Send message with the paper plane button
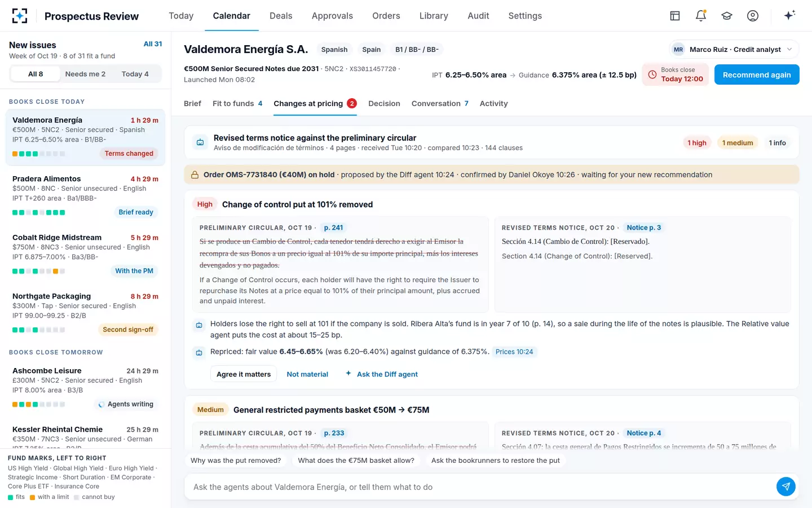 tap(785, 487)
